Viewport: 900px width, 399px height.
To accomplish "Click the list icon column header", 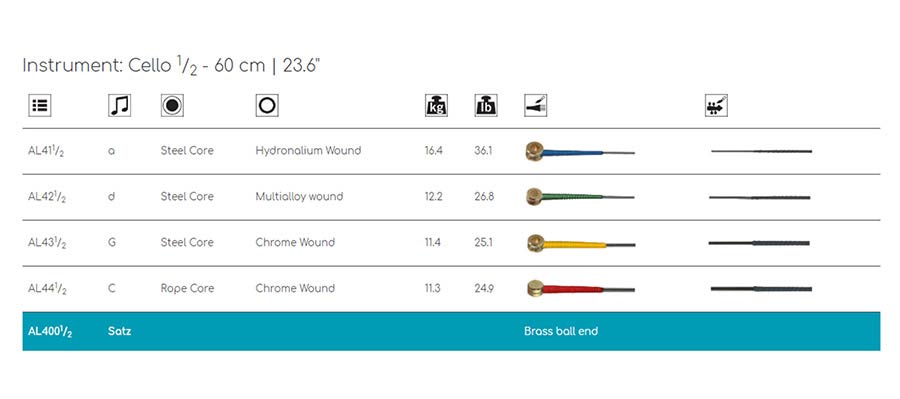I will [x=40, y=106].
